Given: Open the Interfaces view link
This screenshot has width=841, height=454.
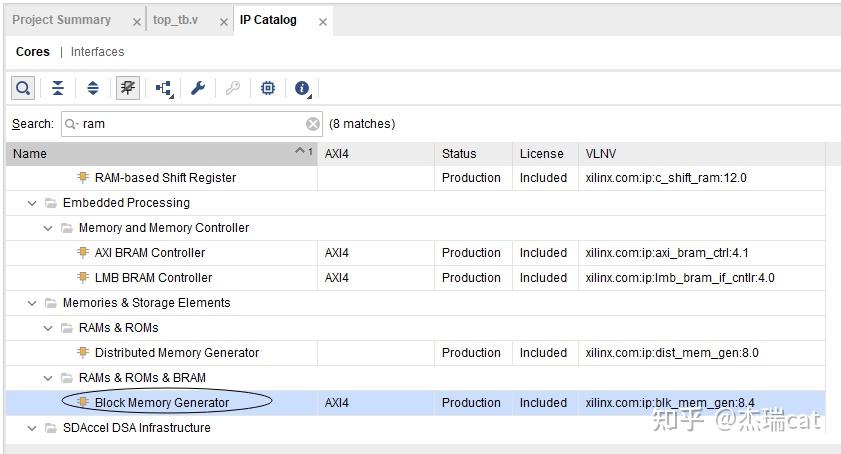Looking at the screenshot, I should pos(97,52).
